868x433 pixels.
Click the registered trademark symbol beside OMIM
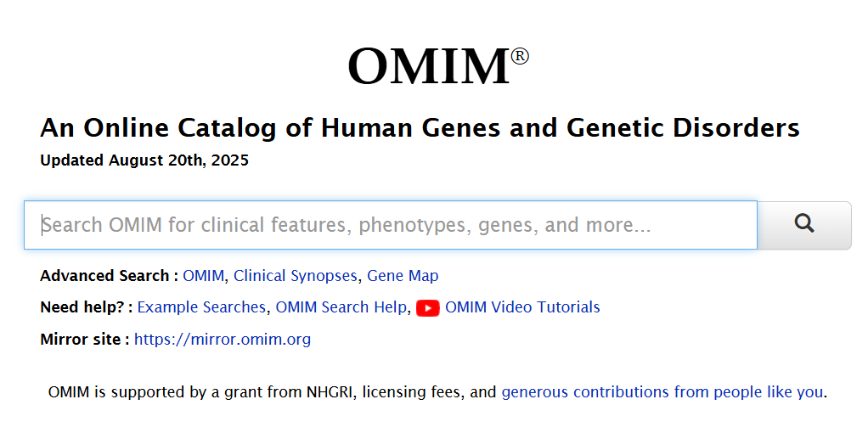(520, 57)
